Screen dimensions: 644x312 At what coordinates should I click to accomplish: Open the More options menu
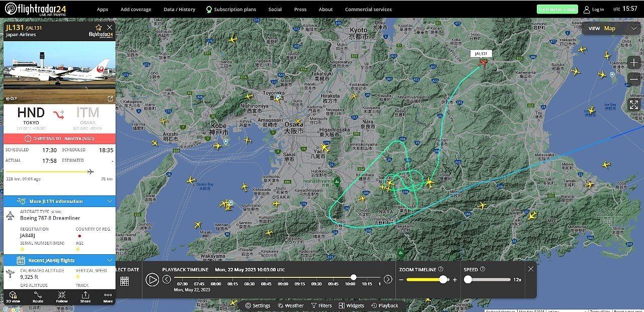(108, 297)
